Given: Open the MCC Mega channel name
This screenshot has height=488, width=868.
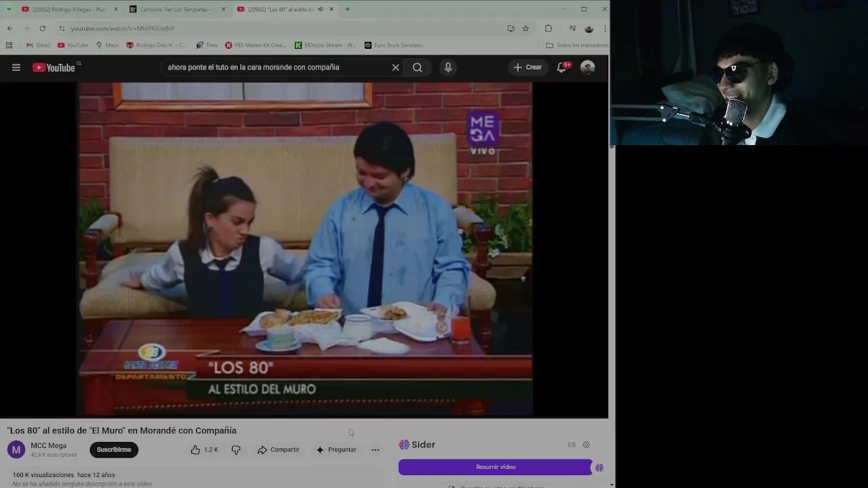Looking at the screenshot, I should click(x=48, y=445).
